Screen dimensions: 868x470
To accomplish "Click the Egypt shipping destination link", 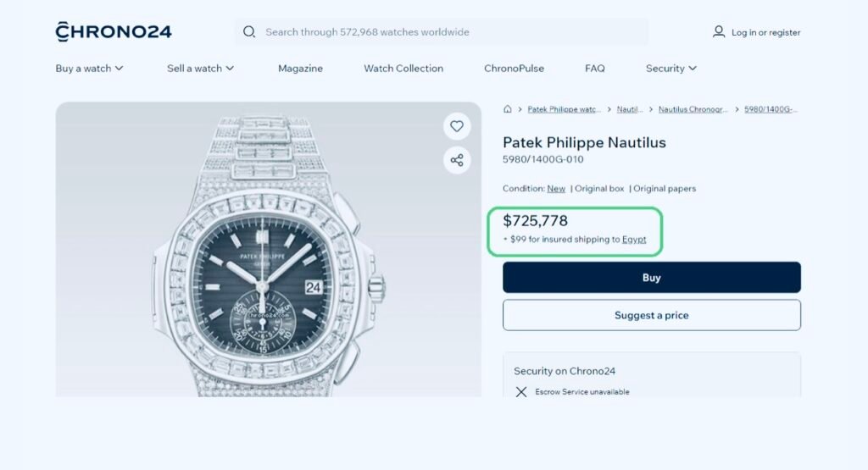I will tap(634, 240).
